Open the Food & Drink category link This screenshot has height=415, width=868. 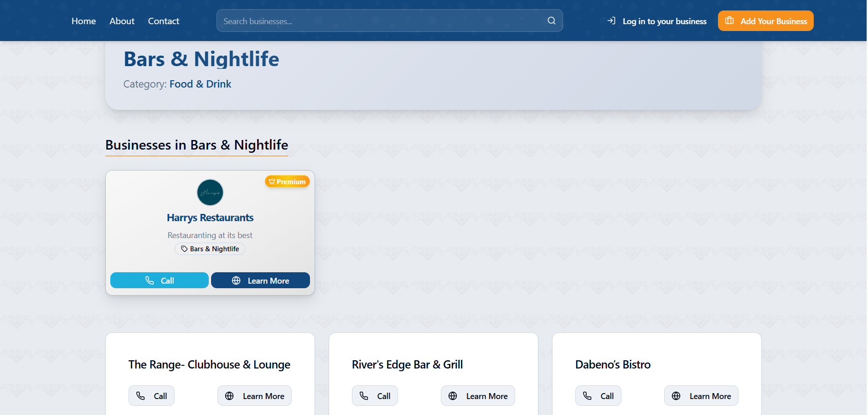(x=200, y=84)
